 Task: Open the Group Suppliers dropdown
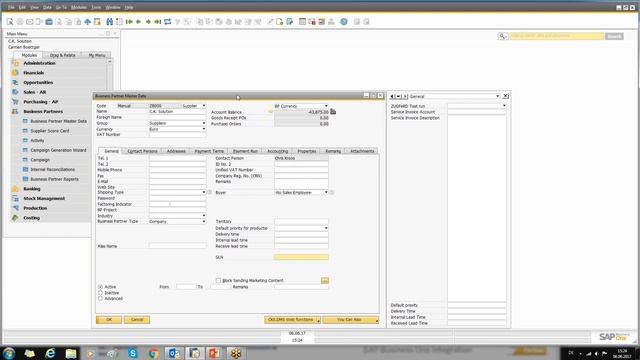pyautogui.click(x=204, y=123)
